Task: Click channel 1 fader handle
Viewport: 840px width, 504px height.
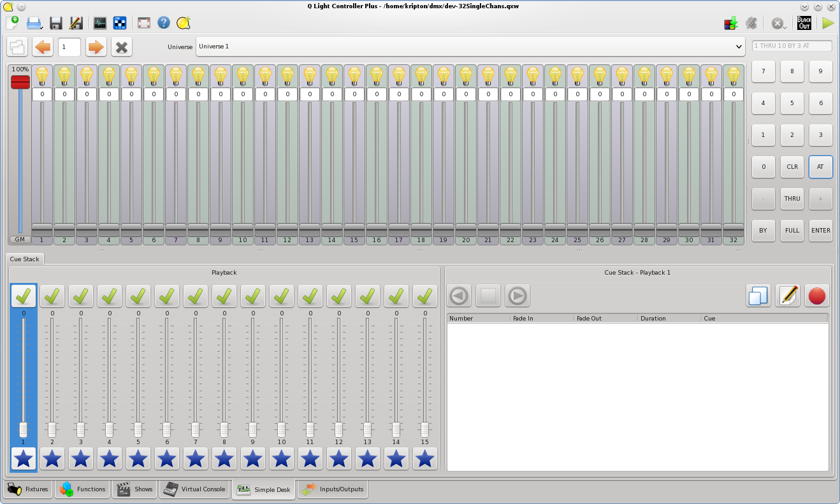Action: tap(42, 229)
